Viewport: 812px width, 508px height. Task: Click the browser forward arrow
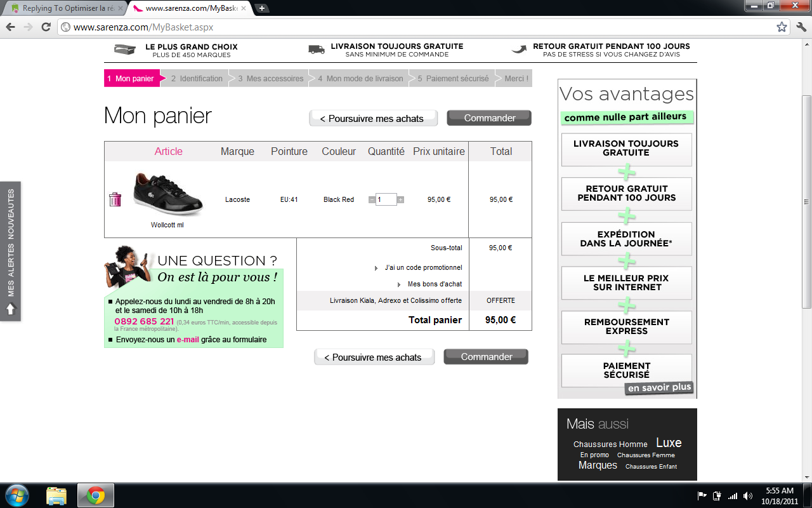[x=28, y=27]
